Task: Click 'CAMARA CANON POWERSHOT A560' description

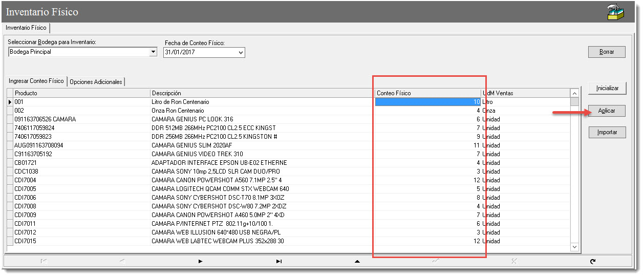Action: [217, 180]
